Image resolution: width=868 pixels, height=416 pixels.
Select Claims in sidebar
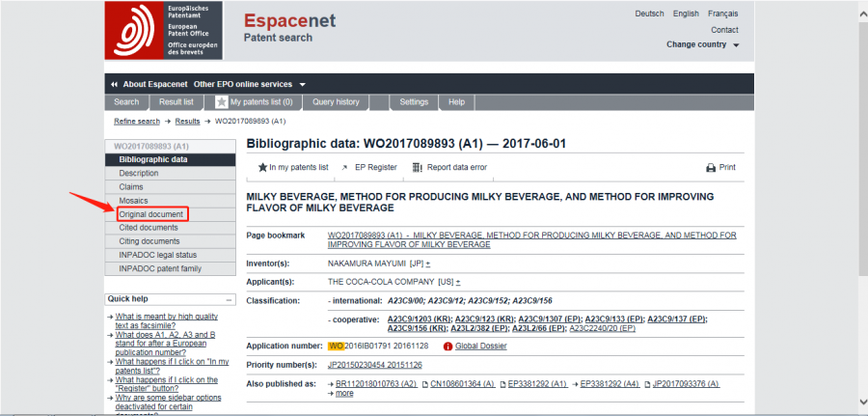click(170, 187)
